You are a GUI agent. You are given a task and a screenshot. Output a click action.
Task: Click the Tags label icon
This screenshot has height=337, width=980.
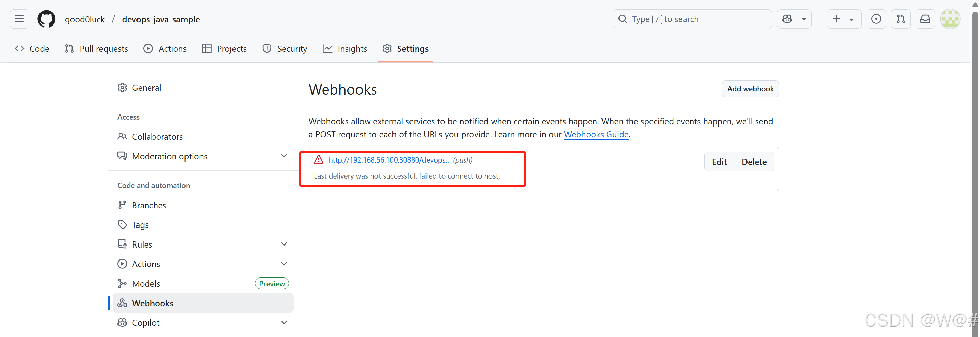tap(122, 225)
